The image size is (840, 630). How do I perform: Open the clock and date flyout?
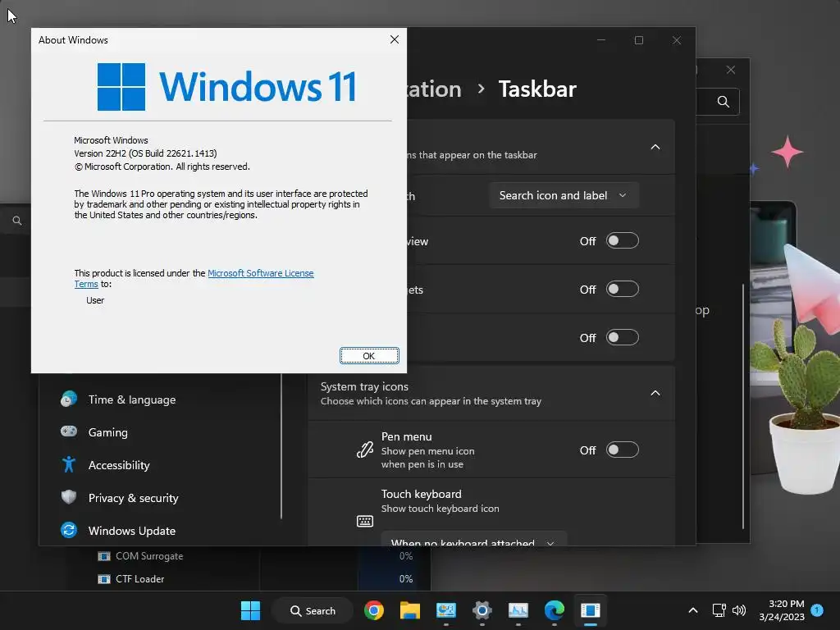(782, 610)
